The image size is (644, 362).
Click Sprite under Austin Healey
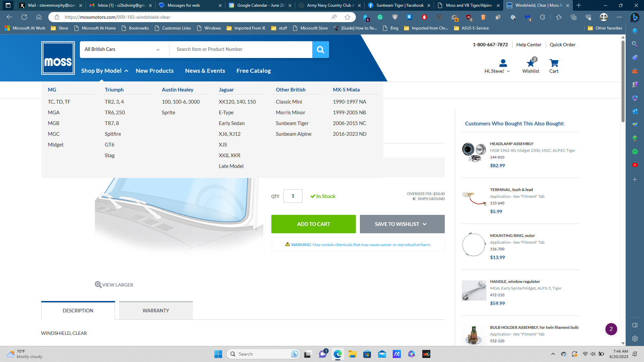pos(168,112)
